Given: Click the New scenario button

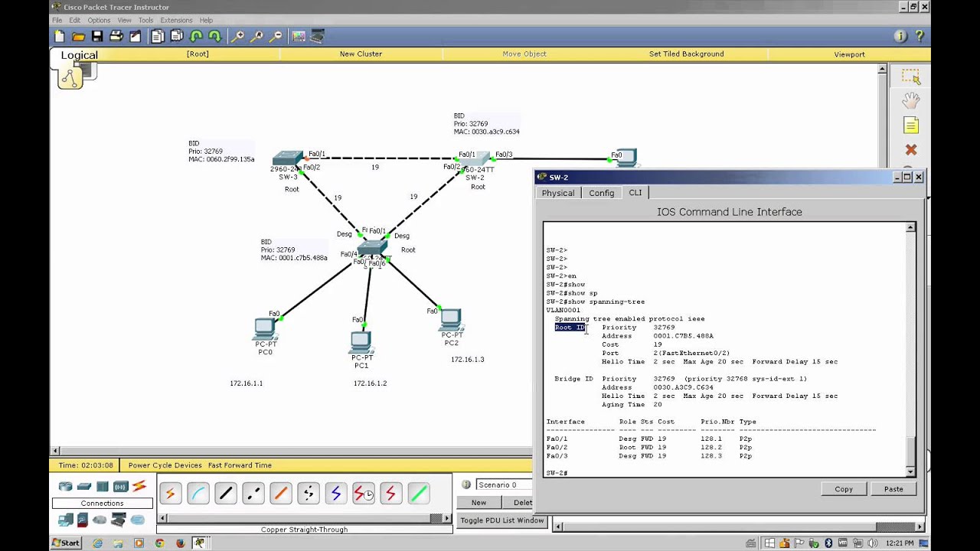Looking at the screenshot, I should pos(479,503).
